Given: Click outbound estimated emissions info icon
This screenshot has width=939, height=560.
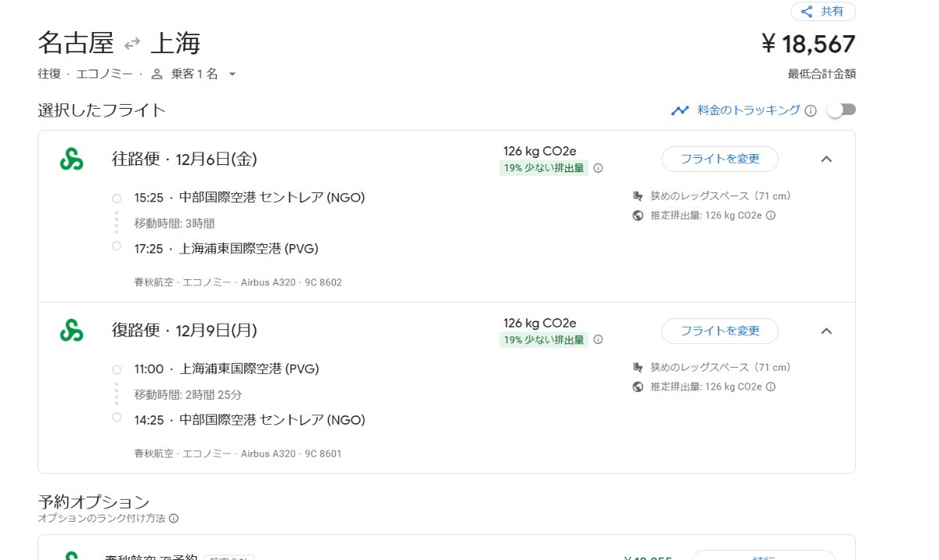Looking at the screenshot, I should click(x=771, y=216).
